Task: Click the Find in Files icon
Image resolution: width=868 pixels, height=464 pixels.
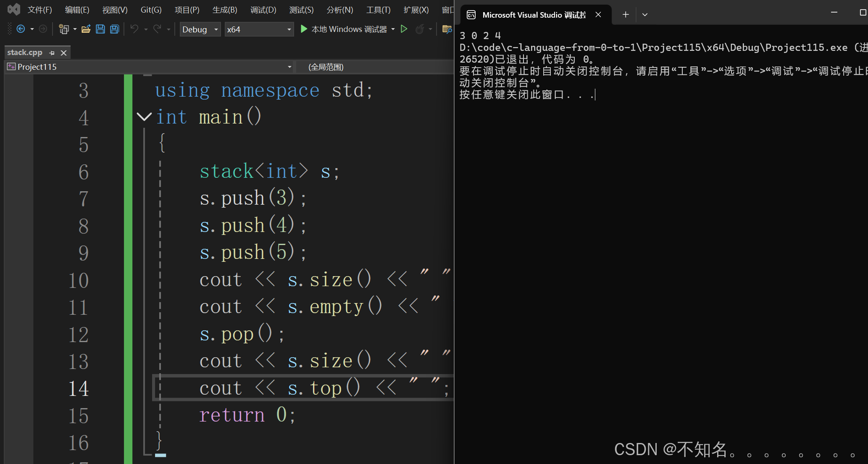Action: coord(447,29)
